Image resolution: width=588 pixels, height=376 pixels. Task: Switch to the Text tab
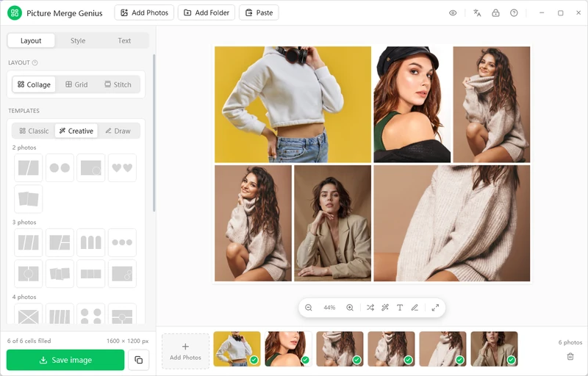point(124,40)
